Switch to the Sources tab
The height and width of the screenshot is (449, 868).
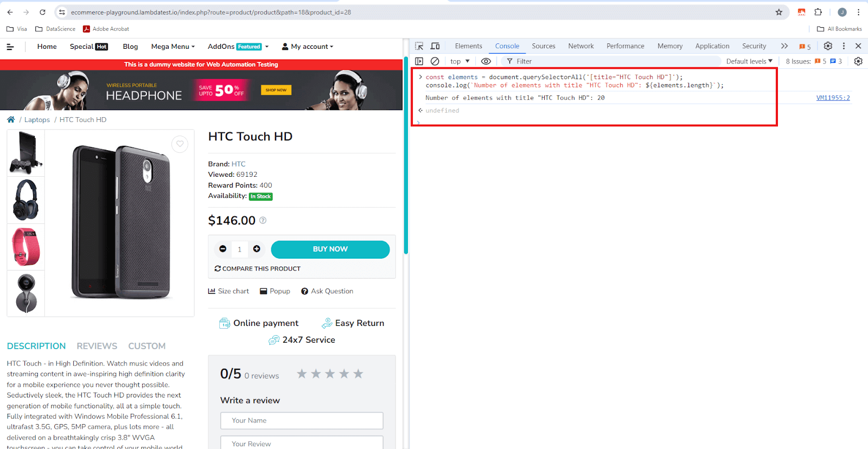pyautogui.click(x=544, y=46)
